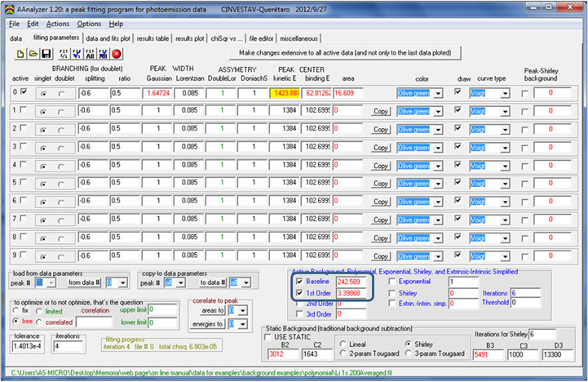Uncheck the Baseline background checkbox
The height and width of the screenshot is (382, 588).
[x=300, y=281]
